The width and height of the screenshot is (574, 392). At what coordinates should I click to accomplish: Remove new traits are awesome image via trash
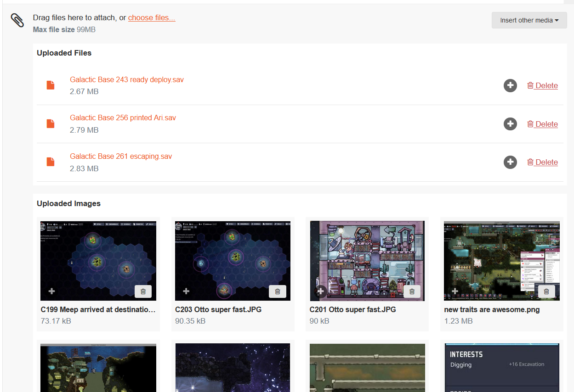(546, 291)
